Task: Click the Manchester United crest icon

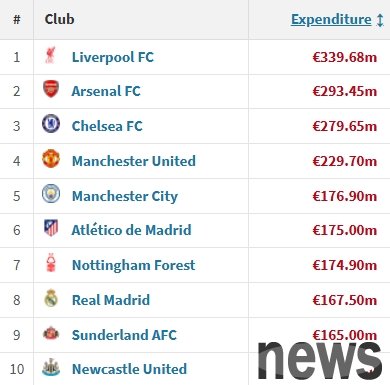Action: pyautogui.click(x=51, y=159)
